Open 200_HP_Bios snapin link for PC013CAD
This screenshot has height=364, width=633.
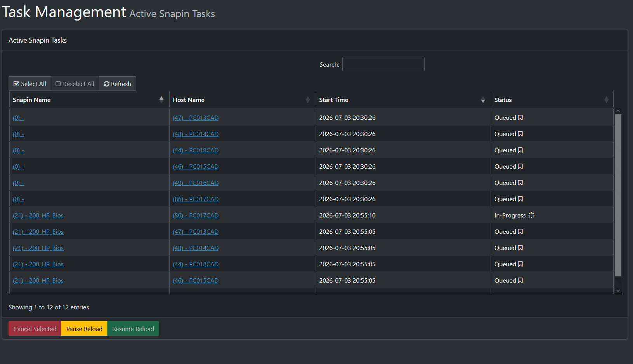click(x=38, y=231)
